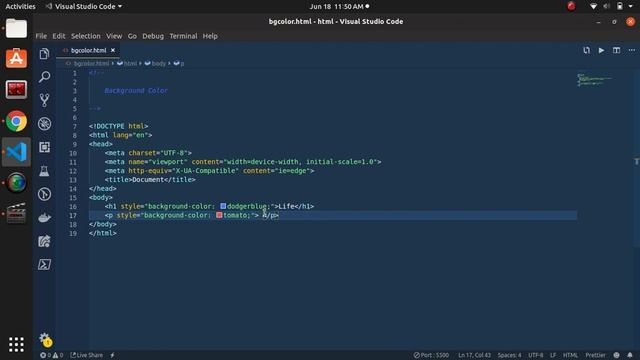Image resolution: width=640 pixels, height=360 pixels.
Task: Open the Terminal menu
Action: (183, 36)
